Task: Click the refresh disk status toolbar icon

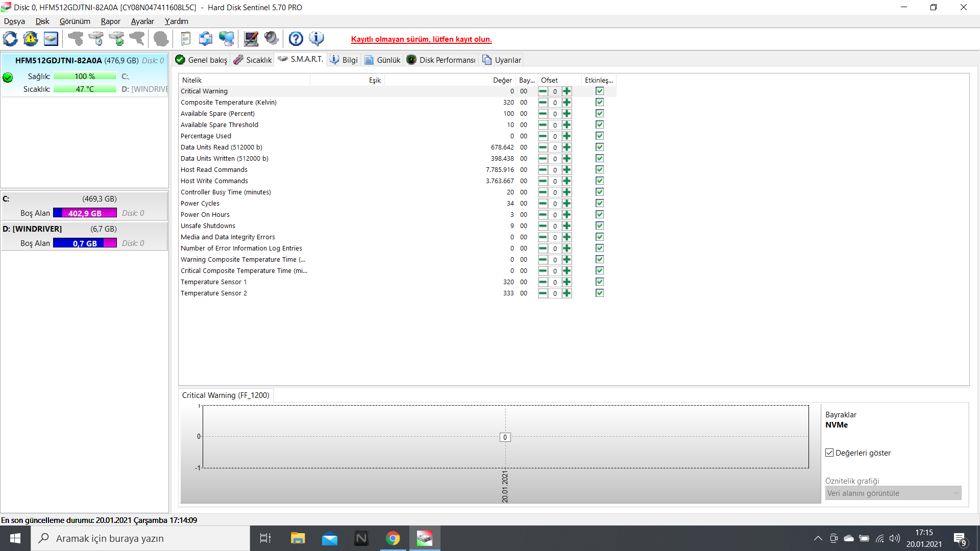Action: (x=10, y=39)
